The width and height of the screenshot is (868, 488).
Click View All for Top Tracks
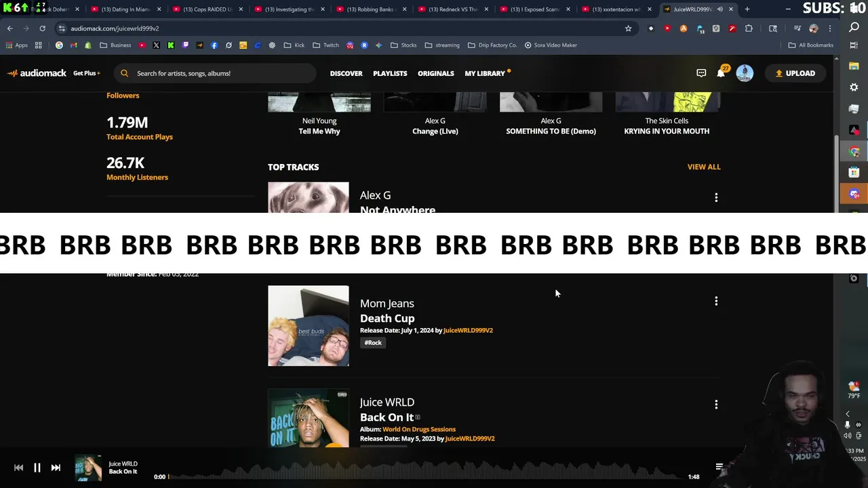pos(704,167)
